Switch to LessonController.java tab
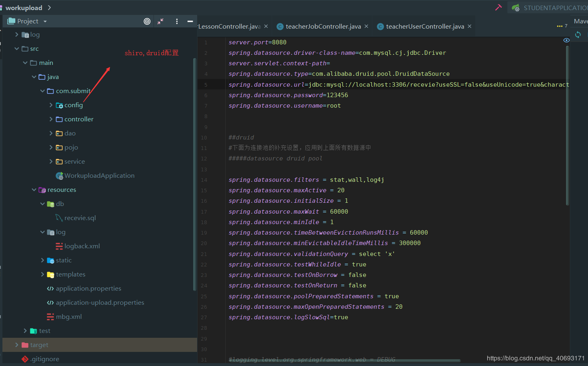This screenshot has width=588, height=366. [x=229, y=27]
